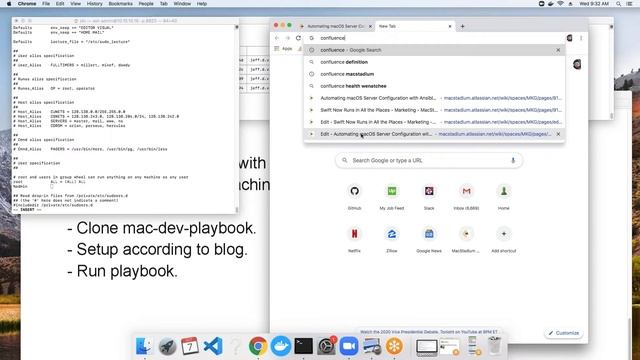Click the terminal window vertical scrollbar

[x=237, y=118]
